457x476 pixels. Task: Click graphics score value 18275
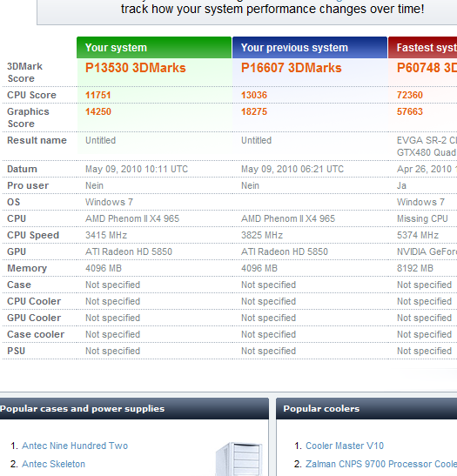(x=254, y=111)
